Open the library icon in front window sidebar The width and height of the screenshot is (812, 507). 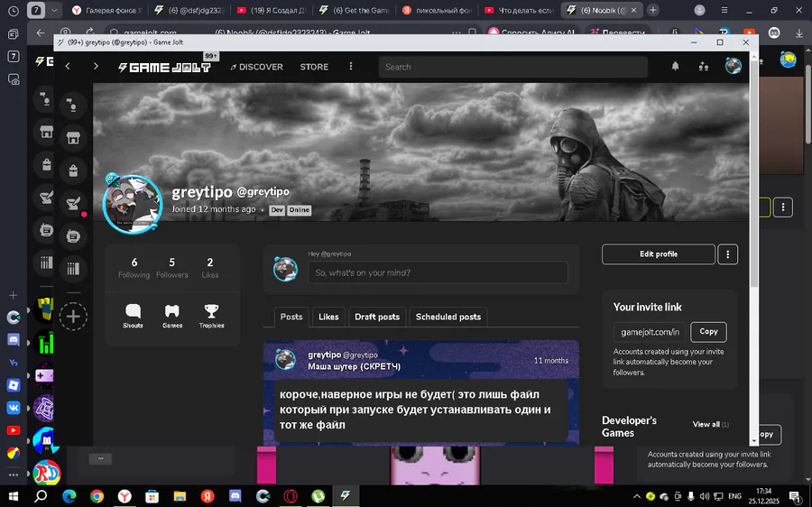pyautogui.click(x=73, y=268)
